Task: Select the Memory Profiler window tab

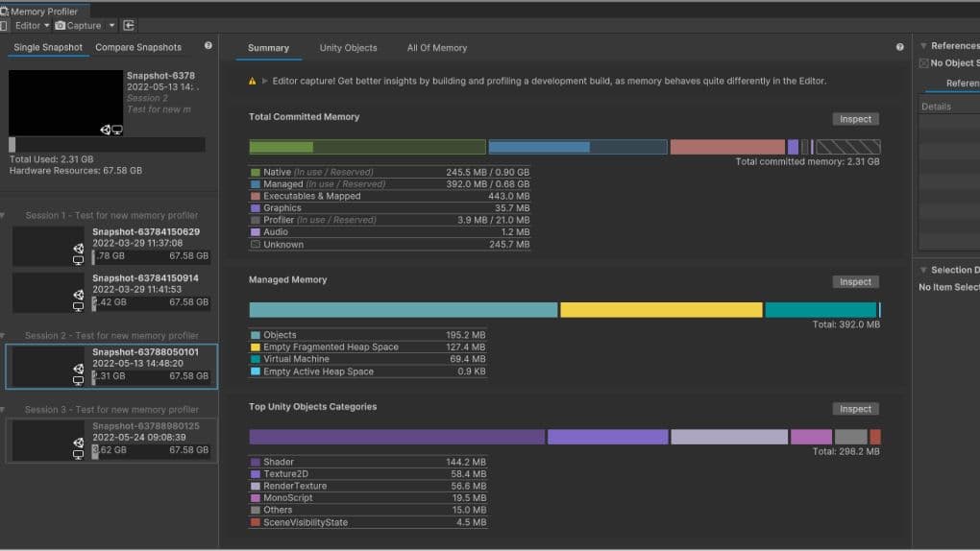Action: [x=44, y=12]
